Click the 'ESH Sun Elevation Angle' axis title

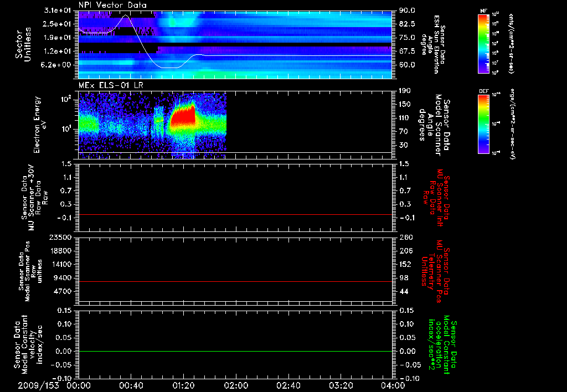pyautogui.click(x=433, y=44)
